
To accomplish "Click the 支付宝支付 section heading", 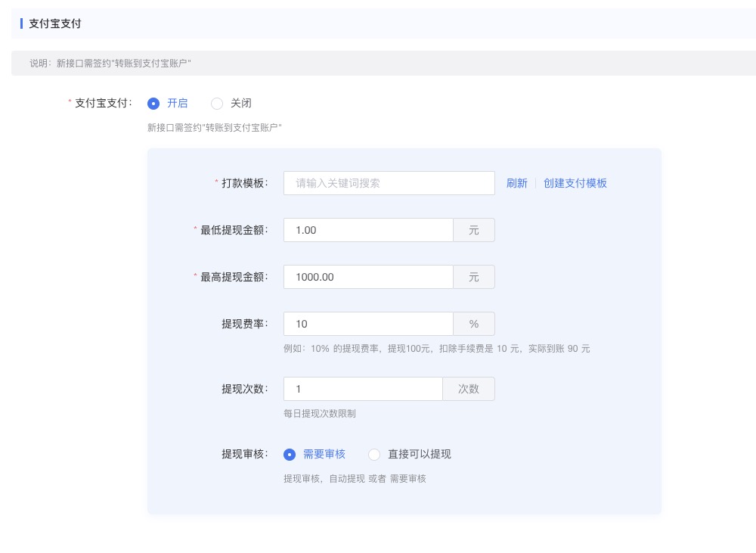I will click(55, 23).
